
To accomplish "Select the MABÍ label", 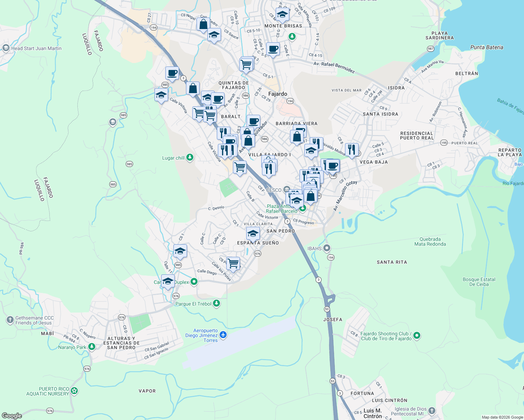I will click(48, 334).
